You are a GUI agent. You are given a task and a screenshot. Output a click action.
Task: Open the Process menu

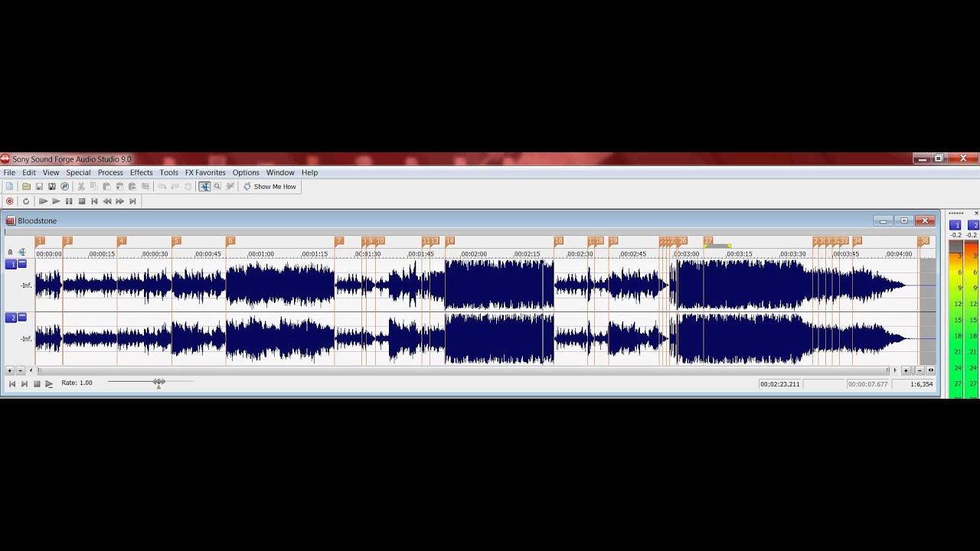coord(110,173)
